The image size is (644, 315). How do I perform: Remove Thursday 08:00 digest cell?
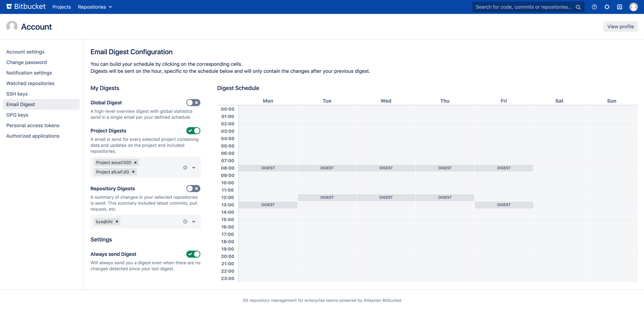445,168
